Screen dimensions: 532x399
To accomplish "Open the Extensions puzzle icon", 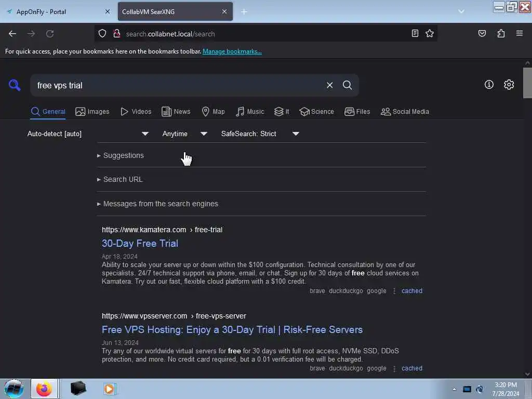I will pos(501,33).
